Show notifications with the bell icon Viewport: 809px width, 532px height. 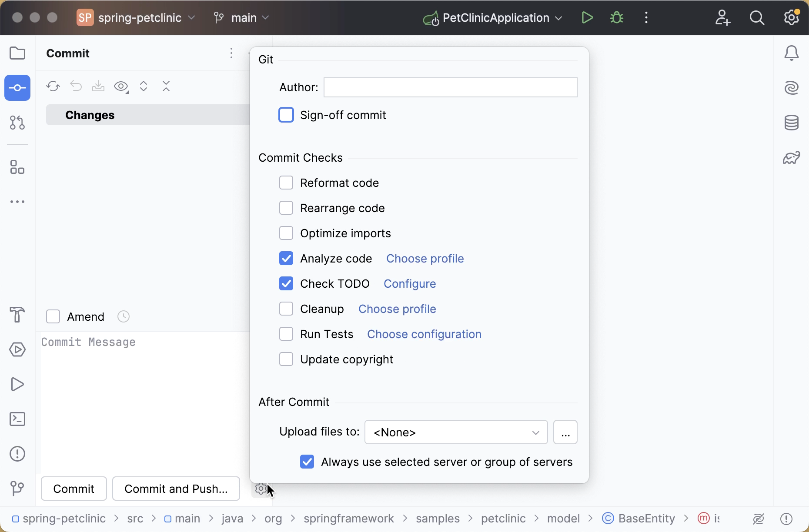coord(792,53)
